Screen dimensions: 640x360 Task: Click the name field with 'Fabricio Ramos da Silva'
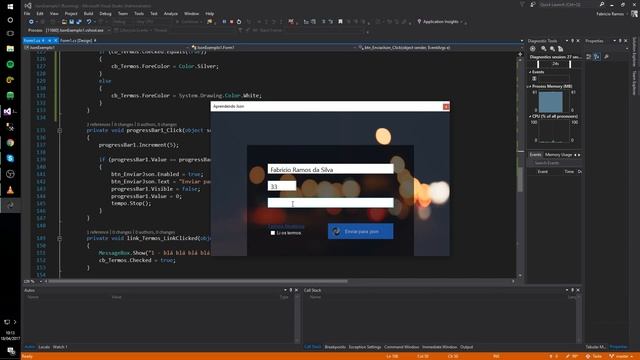[x=331, y=169]
